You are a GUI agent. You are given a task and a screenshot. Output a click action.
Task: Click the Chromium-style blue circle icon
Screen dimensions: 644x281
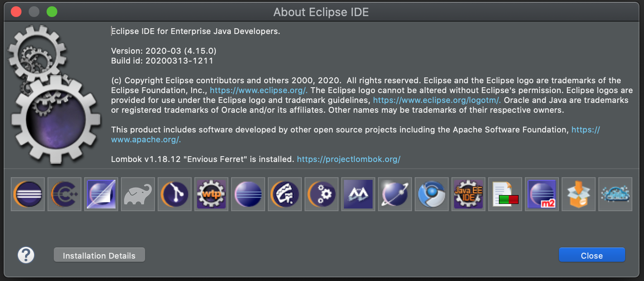(432, 194)
